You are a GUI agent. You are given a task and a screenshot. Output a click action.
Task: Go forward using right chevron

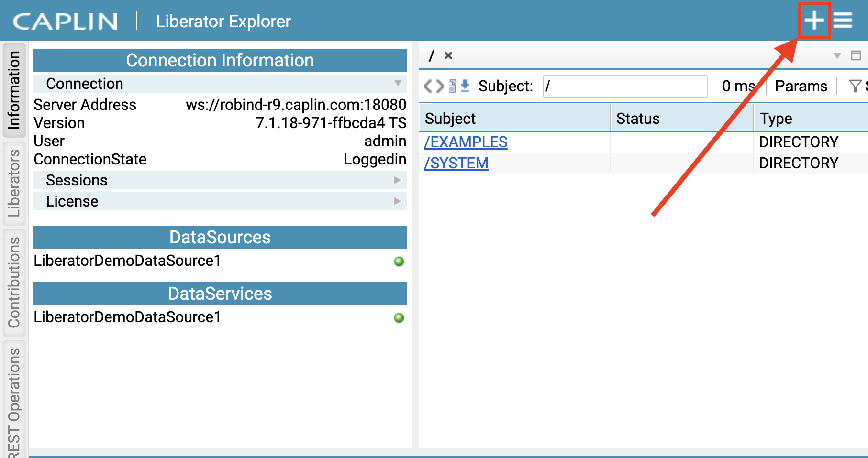(x=440, y=86)
